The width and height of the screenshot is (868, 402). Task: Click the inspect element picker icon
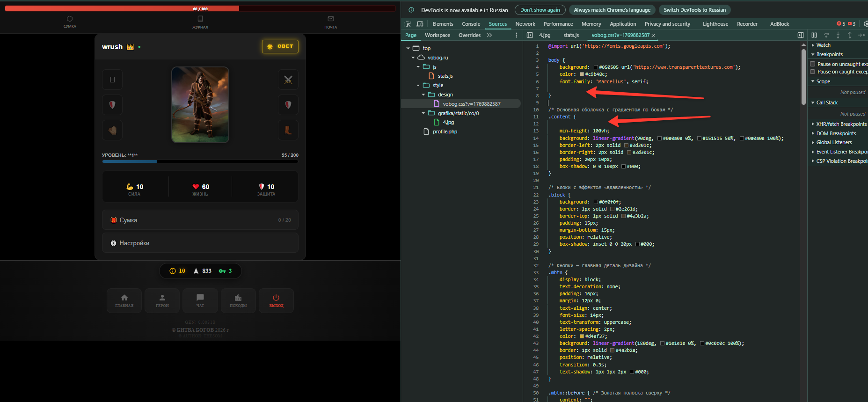(408, 24)
